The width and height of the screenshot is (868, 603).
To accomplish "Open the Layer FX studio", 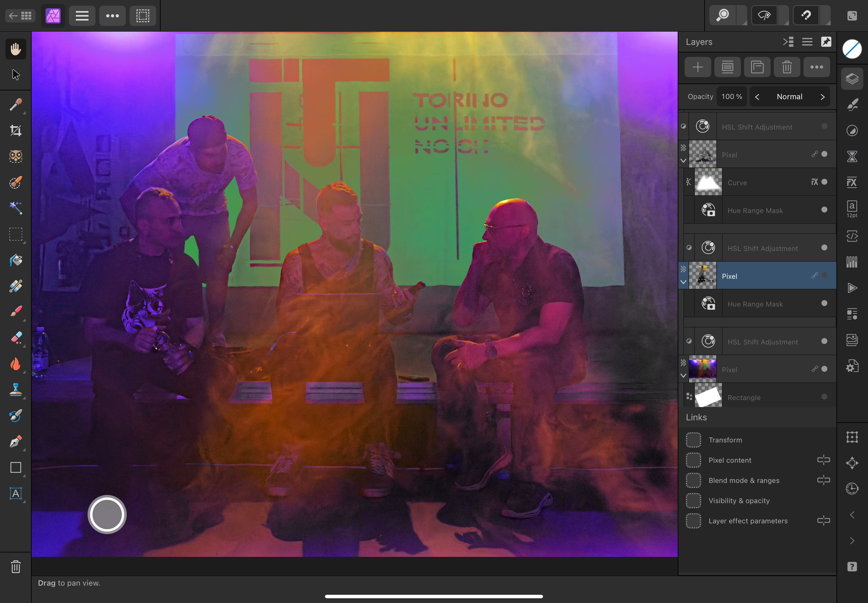I will 852,182.
